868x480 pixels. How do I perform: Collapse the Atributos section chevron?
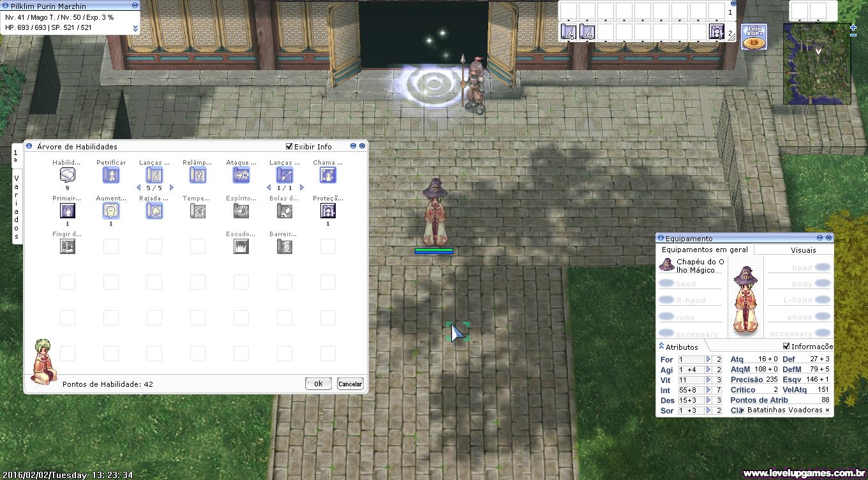pos(661,346)
